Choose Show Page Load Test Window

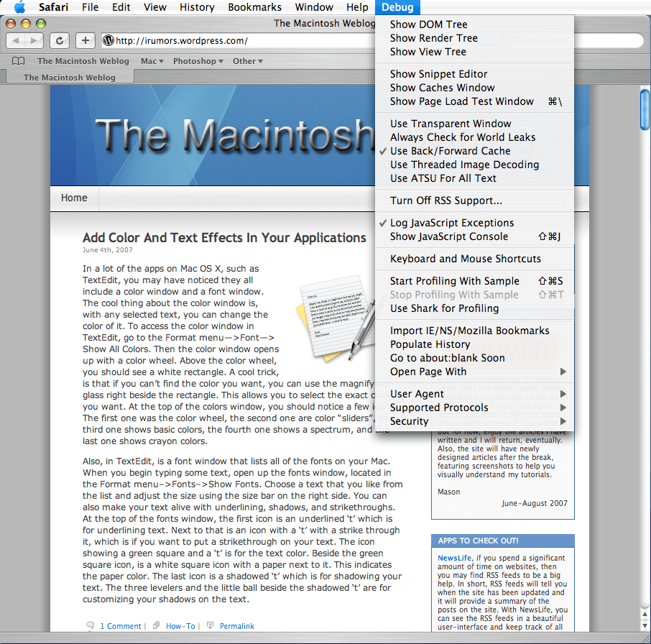[474, 101]
